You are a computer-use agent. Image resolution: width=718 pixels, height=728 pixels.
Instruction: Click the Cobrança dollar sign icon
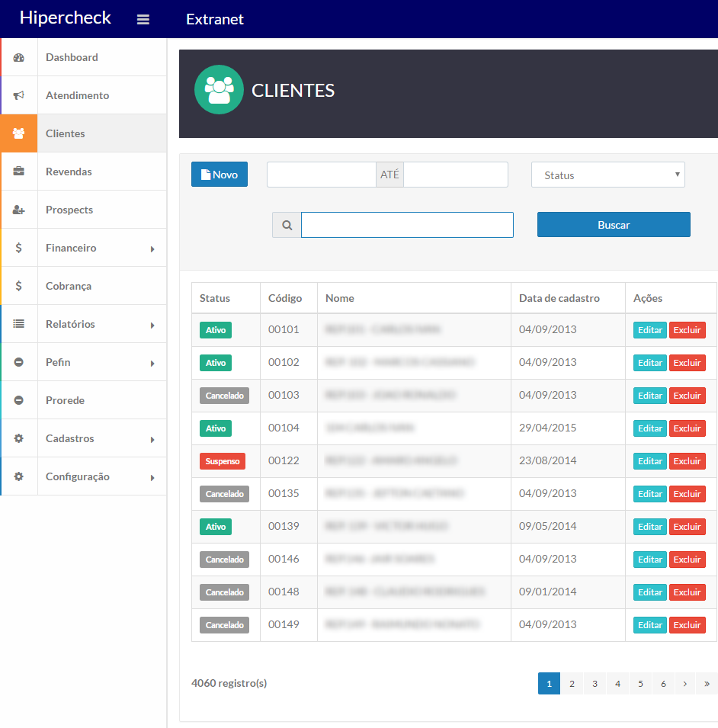click(19, 287)
